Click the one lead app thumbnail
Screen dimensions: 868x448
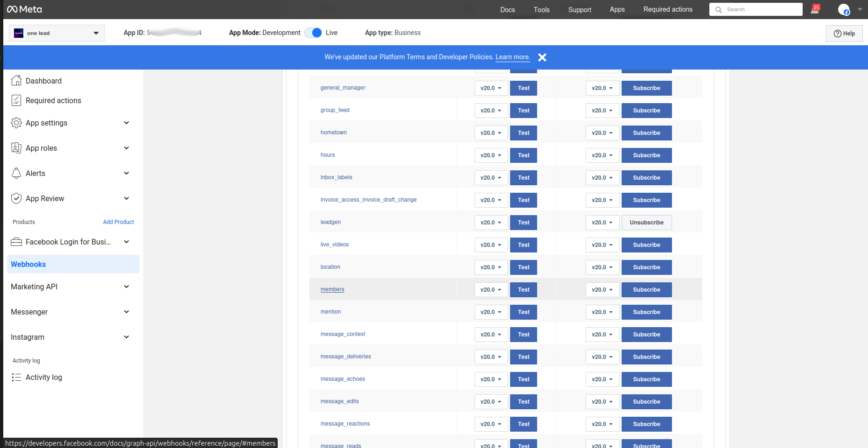click(x=19, y=33)
